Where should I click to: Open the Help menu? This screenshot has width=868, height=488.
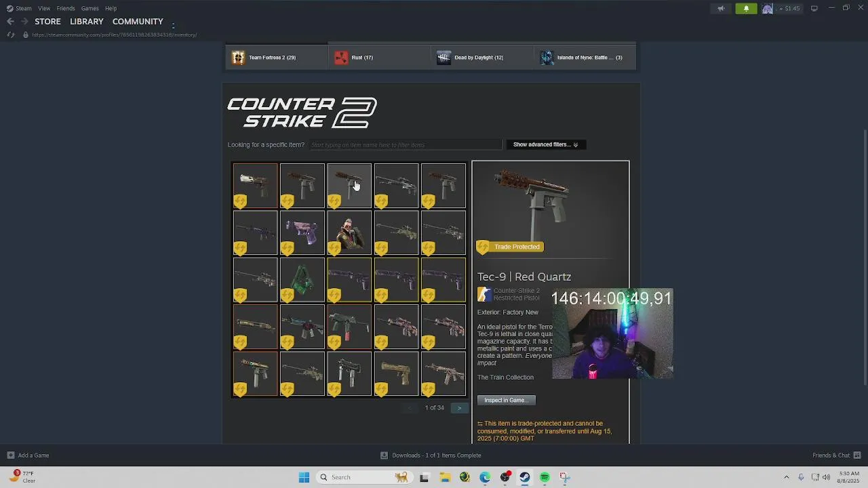(x=111, y=8)
